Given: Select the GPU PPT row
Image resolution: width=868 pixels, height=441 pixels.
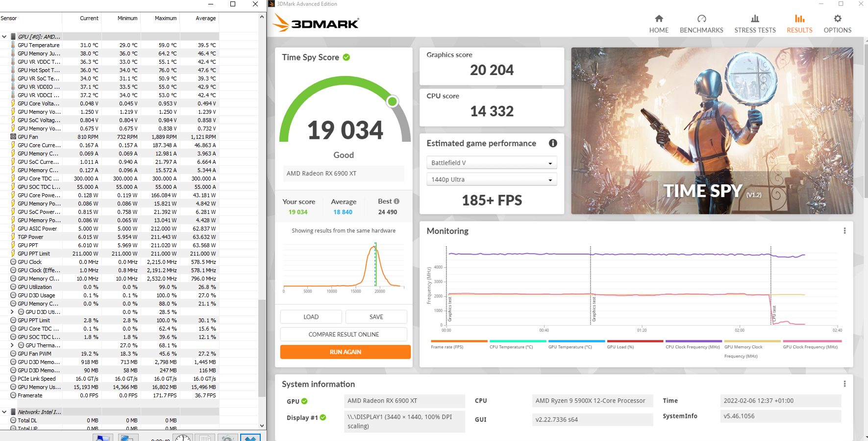Looking at the screenshot, I should click(109, 245).
